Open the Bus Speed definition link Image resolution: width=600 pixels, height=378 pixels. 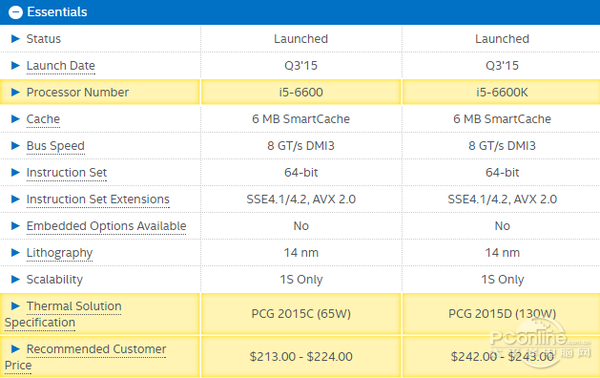point(55,147)
